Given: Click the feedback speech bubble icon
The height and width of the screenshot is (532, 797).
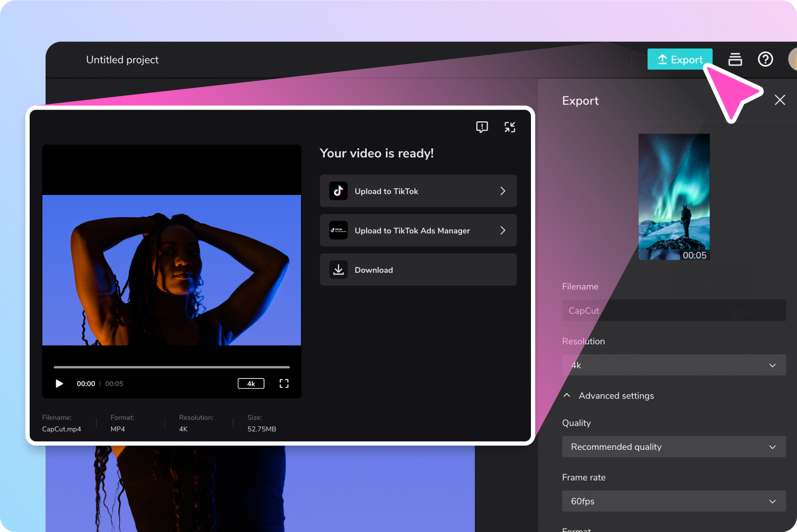Looking at the screenshot, I should click(x=482, y=127).
